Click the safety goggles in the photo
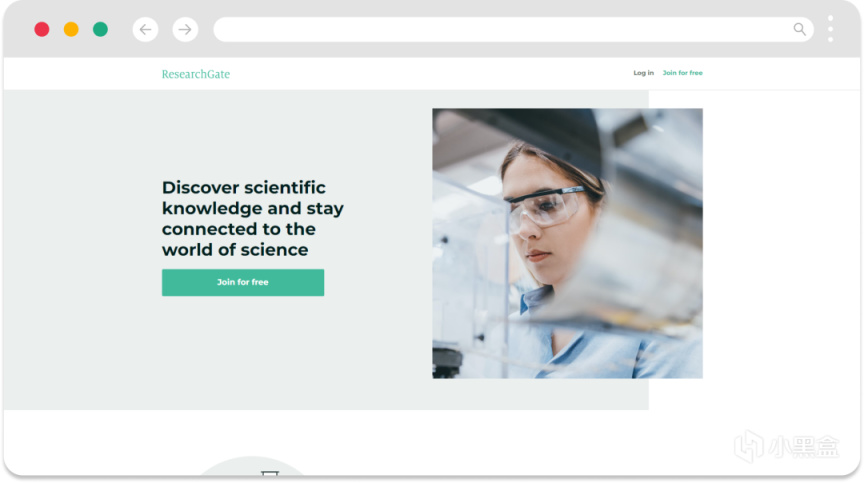 546,209
